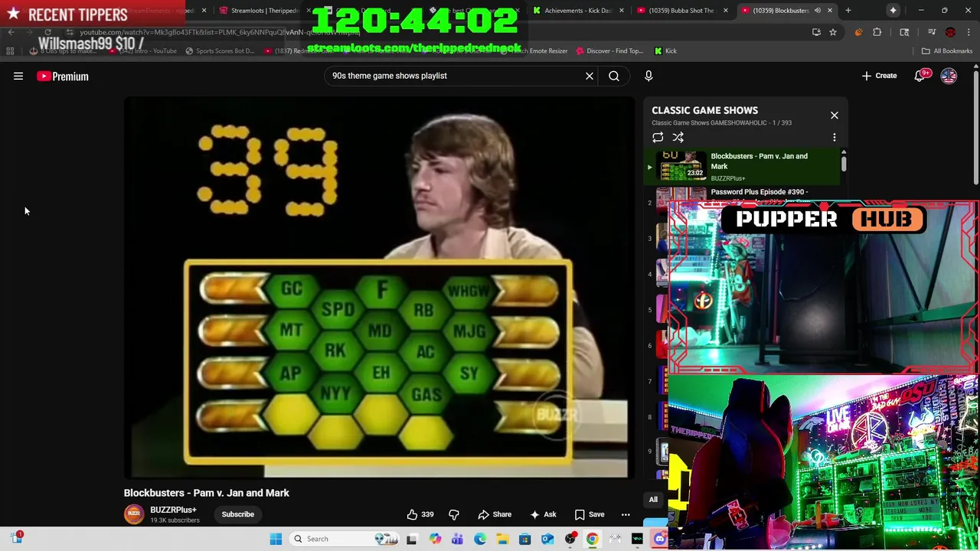Screen dimensions: 980x551
Task: Close the Blockbusters browser tab
Action: (829, 11)
